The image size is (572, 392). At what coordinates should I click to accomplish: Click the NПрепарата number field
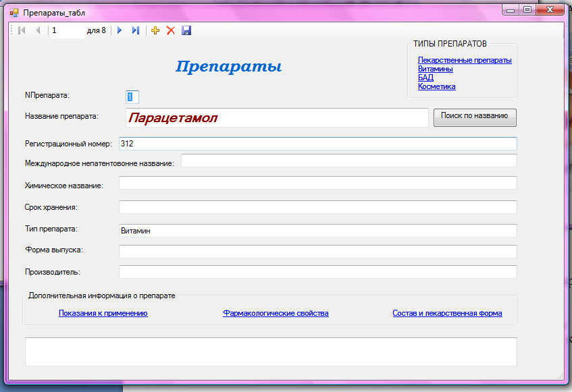132,97
